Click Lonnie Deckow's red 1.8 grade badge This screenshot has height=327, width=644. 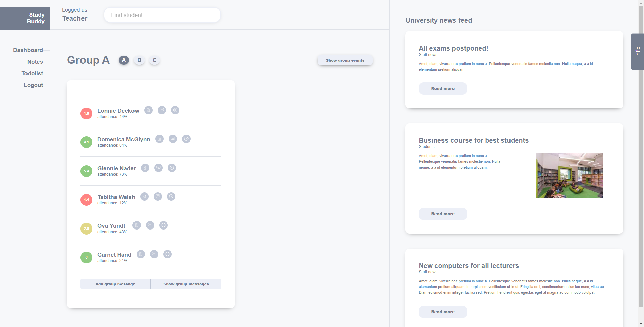[x=86, y=113]
